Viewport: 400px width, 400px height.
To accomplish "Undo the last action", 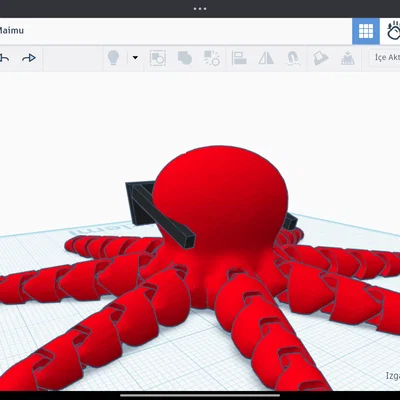I will point(4,58).
